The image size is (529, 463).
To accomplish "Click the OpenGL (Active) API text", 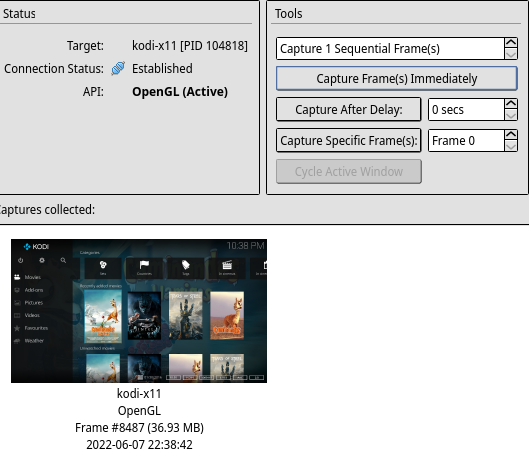I will [180, 91].
